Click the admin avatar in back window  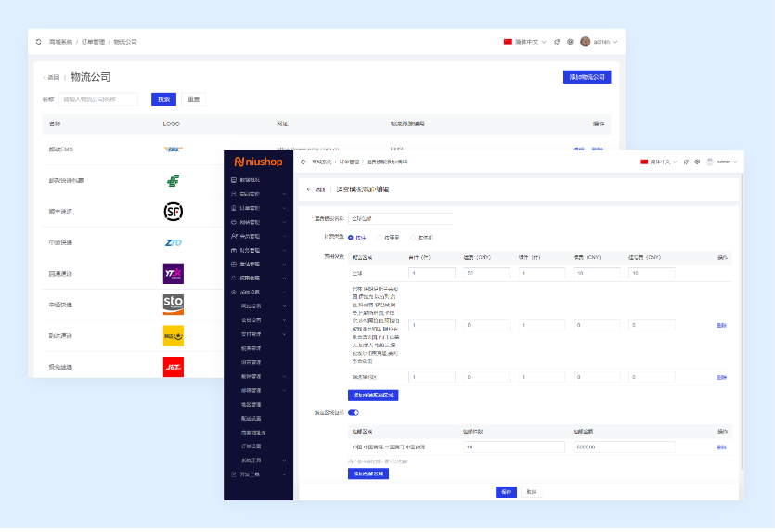585,42
